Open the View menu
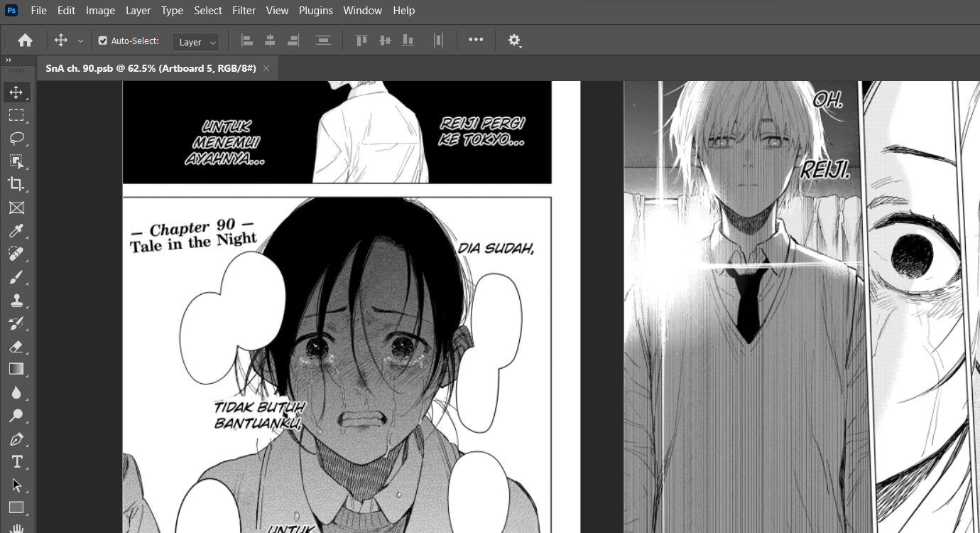Image resolution: width=980 pixels, height=533 pixels. pyautogui.click(x=277, y=11)
